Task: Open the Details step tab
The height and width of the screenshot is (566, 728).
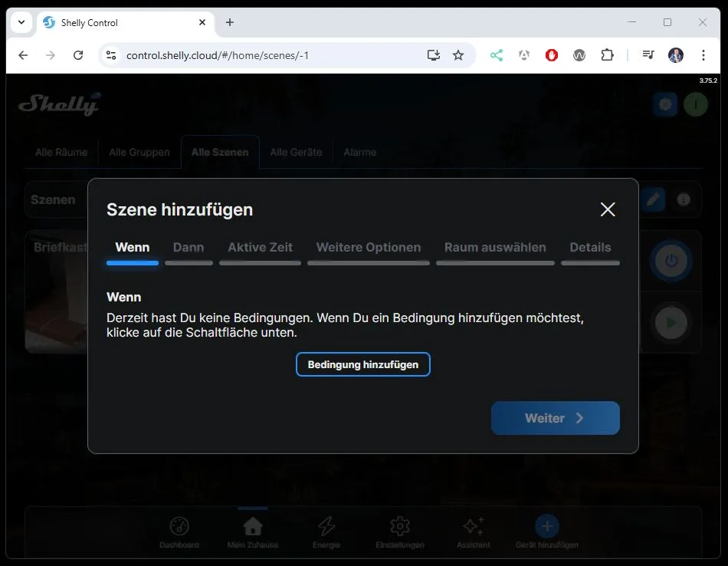Action: click(x=590, y=248)
